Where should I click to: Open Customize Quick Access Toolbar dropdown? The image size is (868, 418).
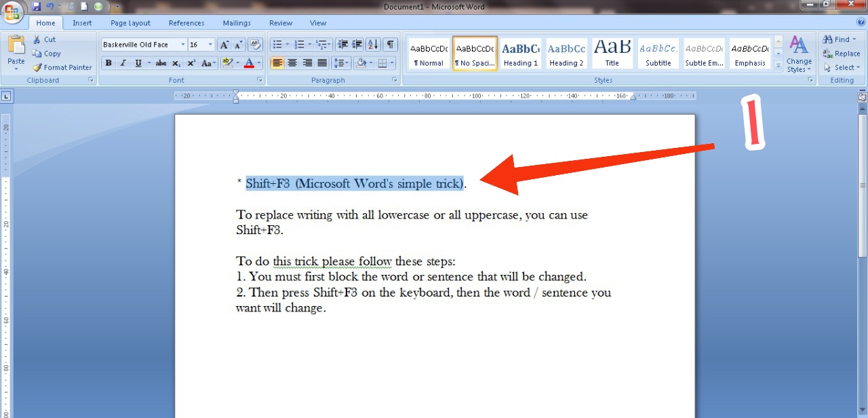point(117,7)
